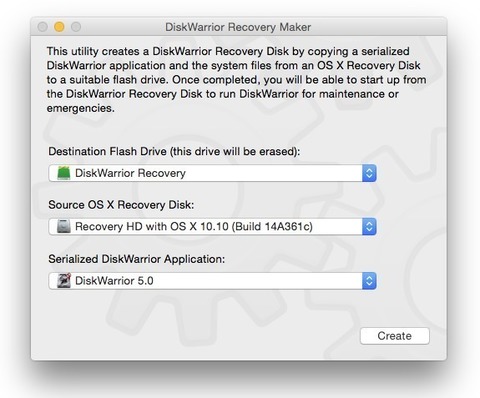Click the DiskWarrior Recovery Maker title bar
Screen dimensions: 480x398
click(238, 27)
